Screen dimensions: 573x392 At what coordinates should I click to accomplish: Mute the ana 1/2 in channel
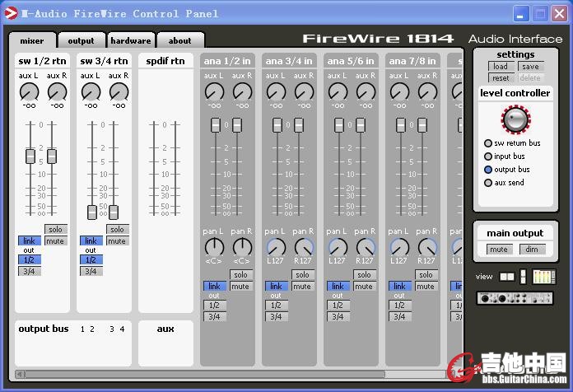[x=240, y=287]
